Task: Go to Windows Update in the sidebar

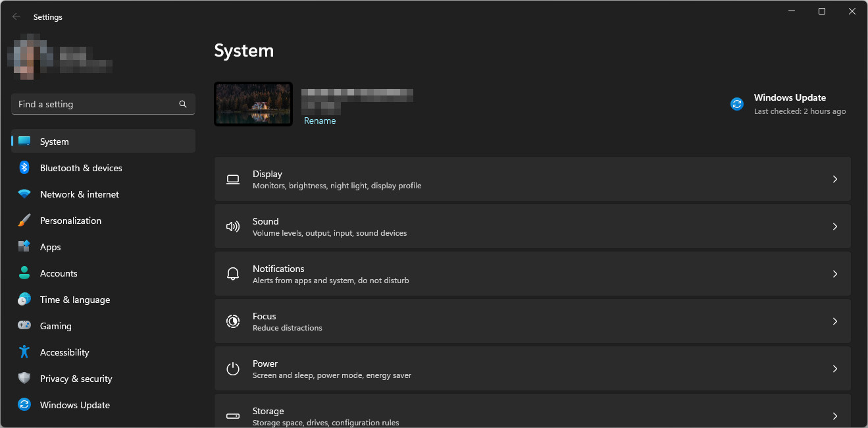Action: (x=74, y=405)
